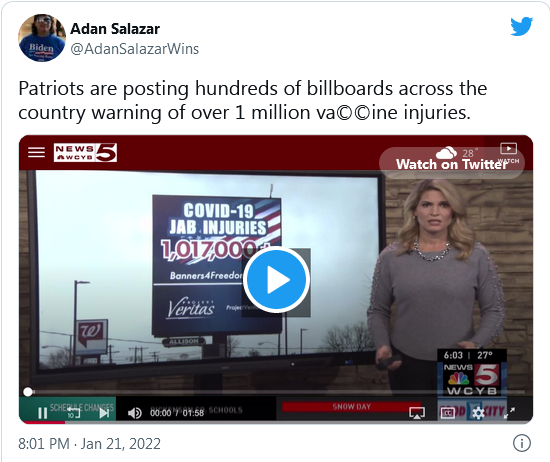Image resolution: width=550 pixels, height=462 pixels.
Task: Skip to next video with the next icon
Action: (104, 413)
